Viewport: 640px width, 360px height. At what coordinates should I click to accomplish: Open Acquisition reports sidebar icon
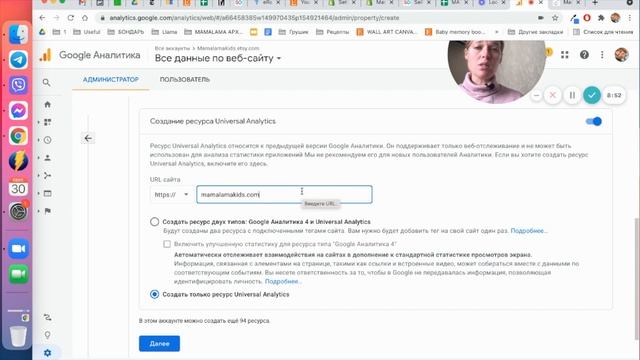47,176
